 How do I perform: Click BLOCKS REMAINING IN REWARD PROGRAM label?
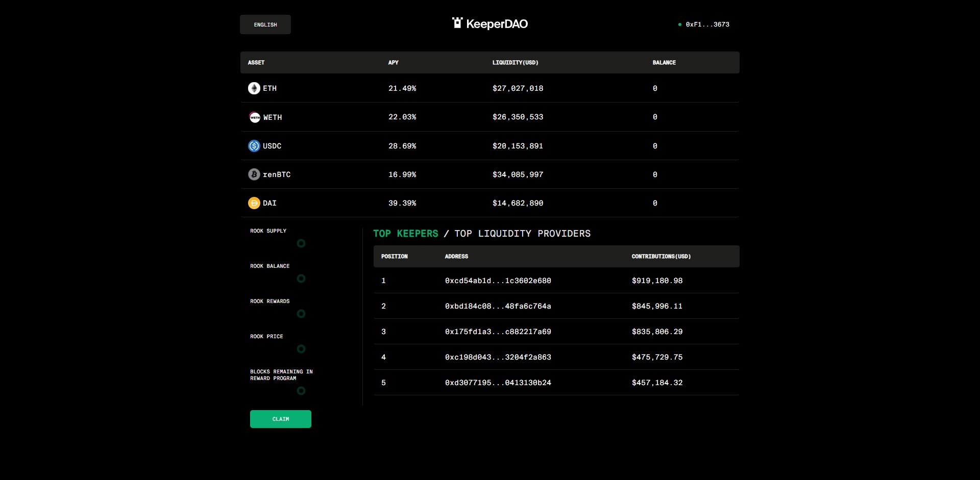[x=281, y=375]
